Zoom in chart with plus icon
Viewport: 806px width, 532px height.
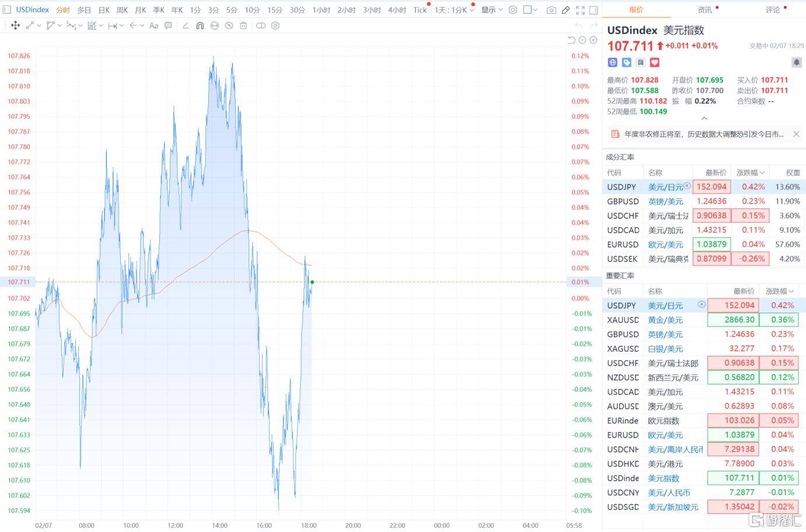point(593,40)
